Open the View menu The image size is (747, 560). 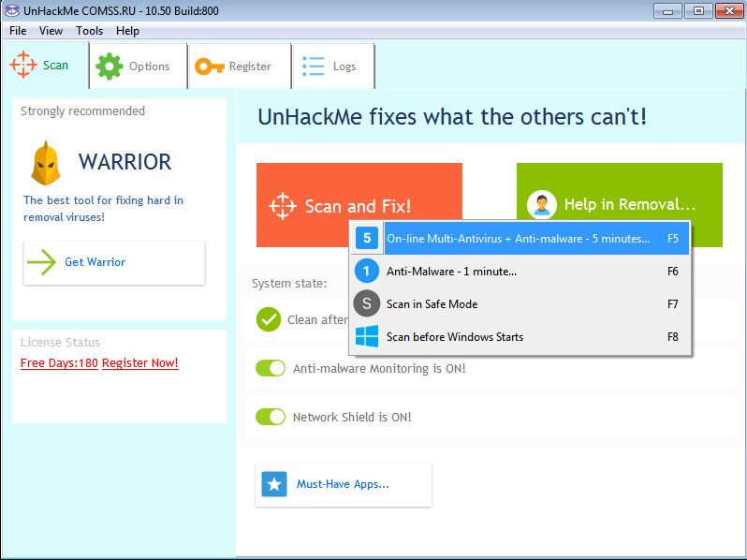tap(51, 31)
